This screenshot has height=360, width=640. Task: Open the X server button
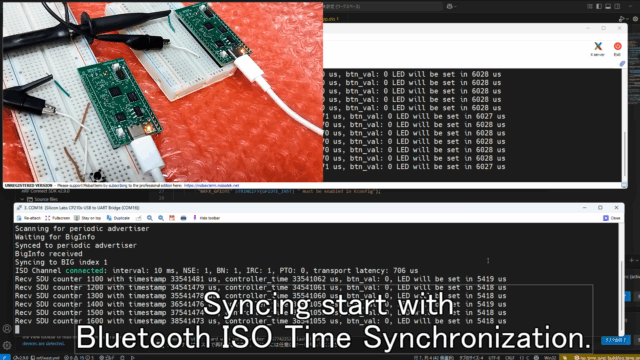(598, 49)
